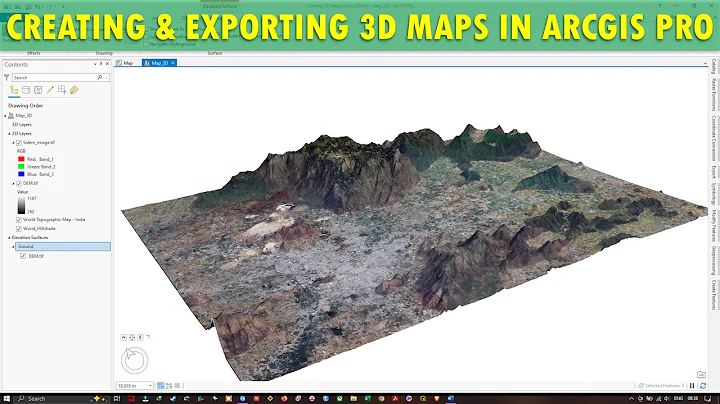This screenshot has height=404, width=720.
Task: Open the map scale dropdown
Action: pyautogui.click(x=150, y=386)
